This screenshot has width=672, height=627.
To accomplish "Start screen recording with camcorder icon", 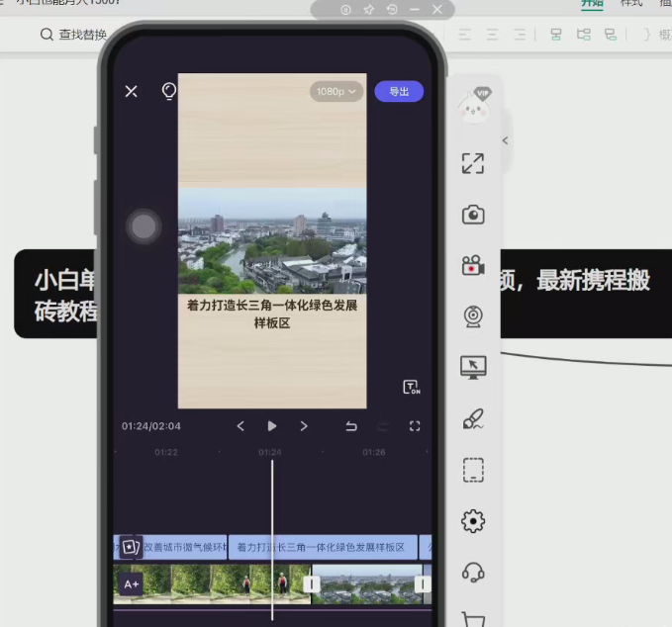I will point(473,265).
